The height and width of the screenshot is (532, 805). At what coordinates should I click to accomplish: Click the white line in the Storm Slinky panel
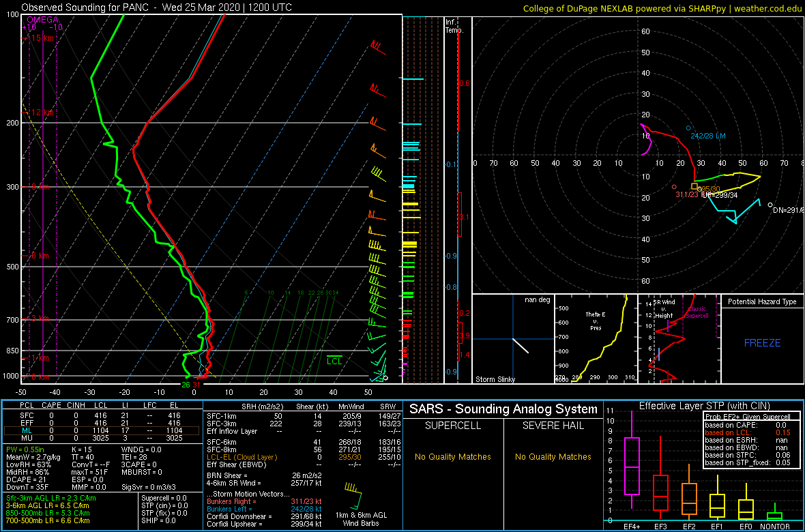tap(521, 345)
